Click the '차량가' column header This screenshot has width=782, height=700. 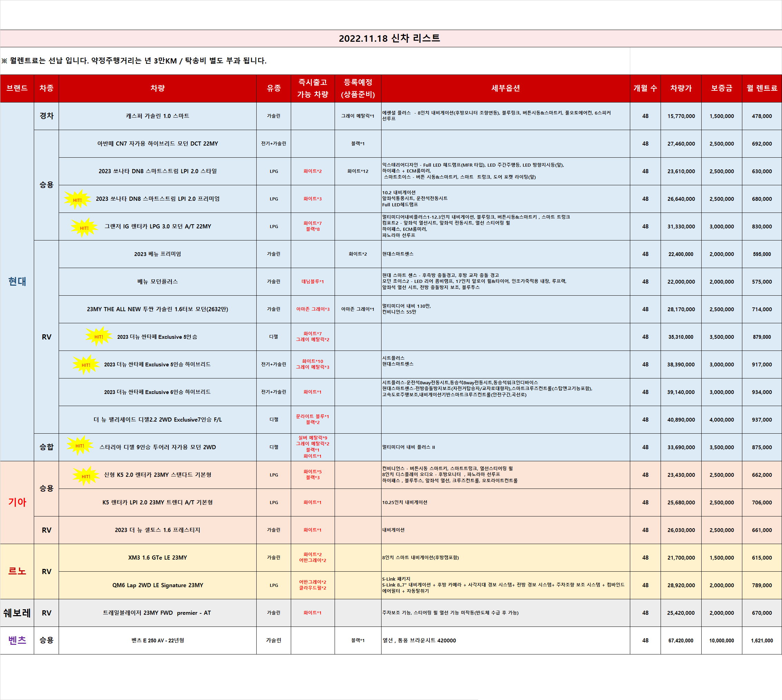(681, 88)
